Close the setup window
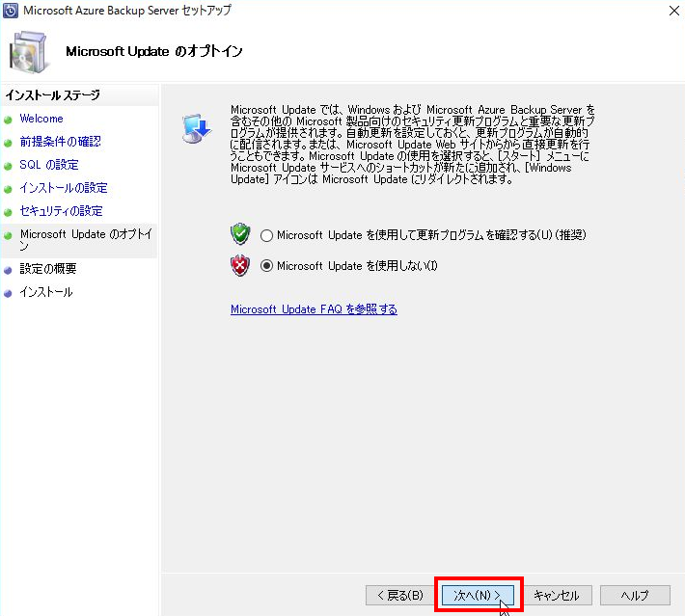Viewport: 685px width, 616px height. [x=674, y=11]
